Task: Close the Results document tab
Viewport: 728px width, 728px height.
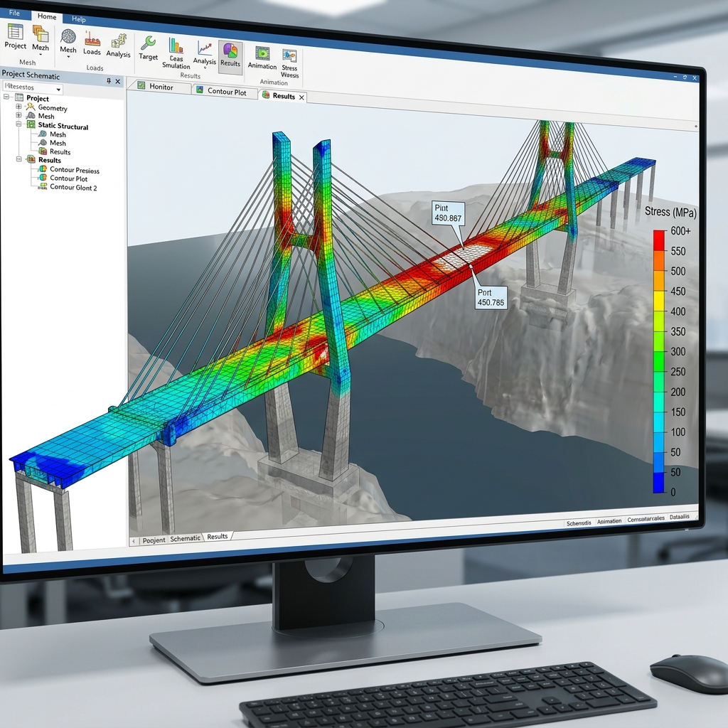Action: tap(301, 97)
